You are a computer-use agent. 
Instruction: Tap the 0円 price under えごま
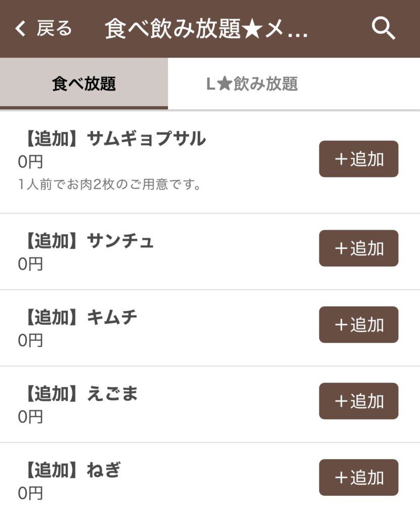30,416
